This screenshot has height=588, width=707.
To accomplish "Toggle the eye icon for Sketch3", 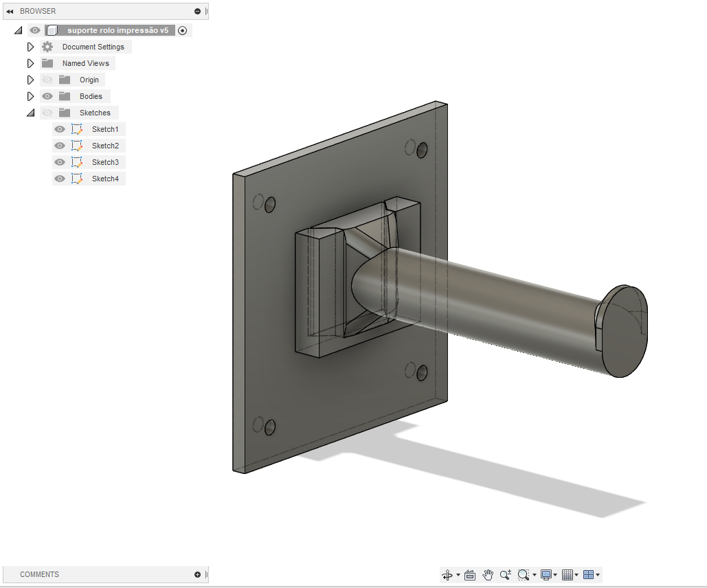I will click(x=60, y=162).
